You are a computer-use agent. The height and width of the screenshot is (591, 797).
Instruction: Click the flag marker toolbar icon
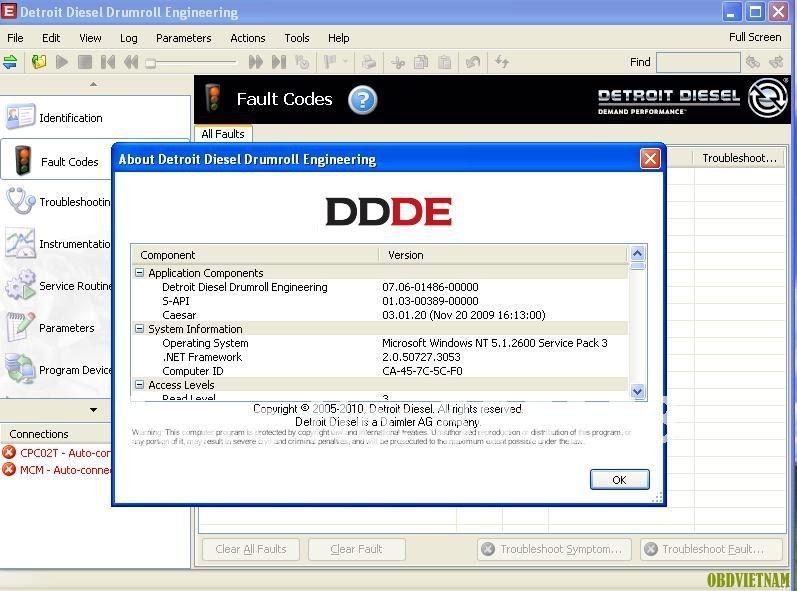pos(329,62)
